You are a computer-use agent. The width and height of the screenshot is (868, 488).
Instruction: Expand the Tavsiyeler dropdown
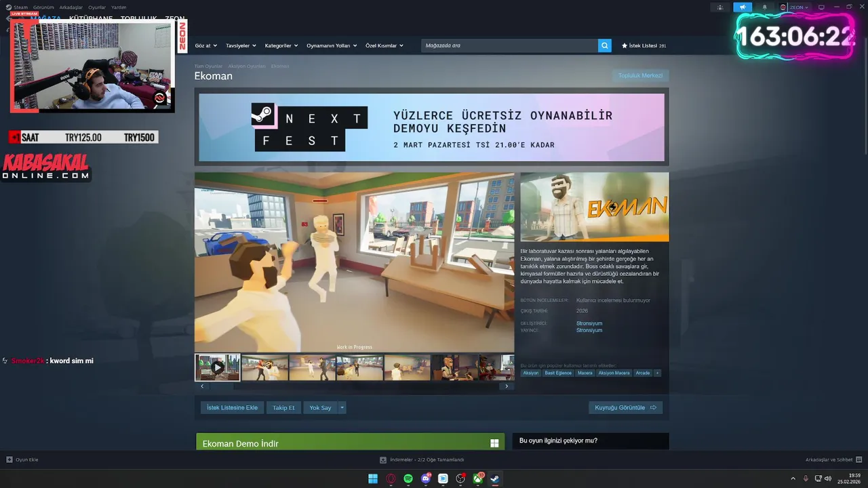pos(241,45)
